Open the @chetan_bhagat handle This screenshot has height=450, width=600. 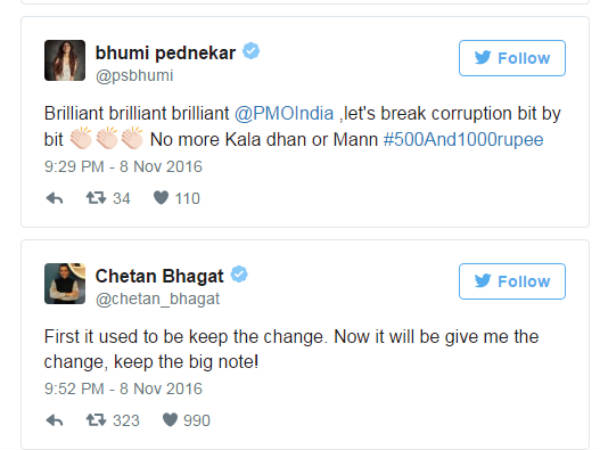point(158,298)
